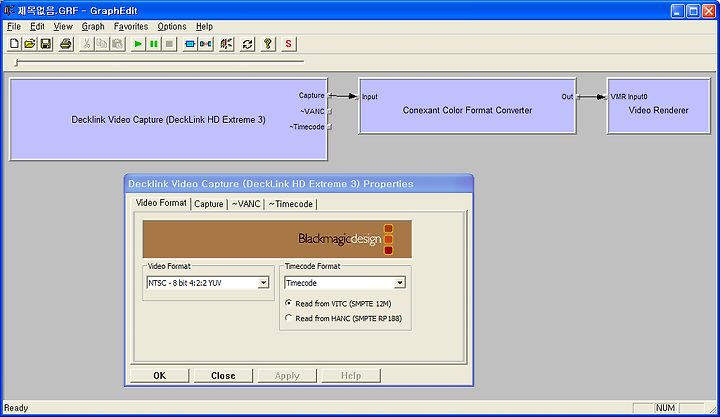Click the graph seek slider thumb

pos(16,62)
